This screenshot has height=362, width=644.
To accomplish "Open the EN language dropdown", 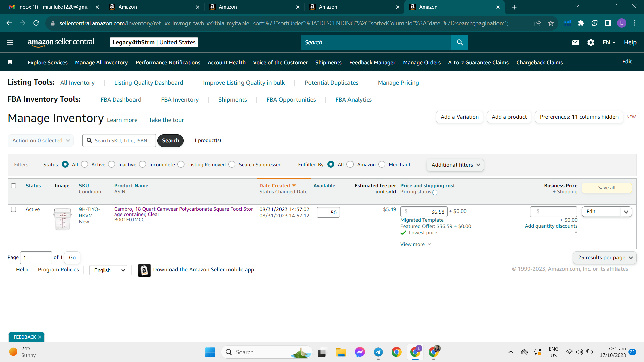I will pyautogui.click(x=609, y=42).
